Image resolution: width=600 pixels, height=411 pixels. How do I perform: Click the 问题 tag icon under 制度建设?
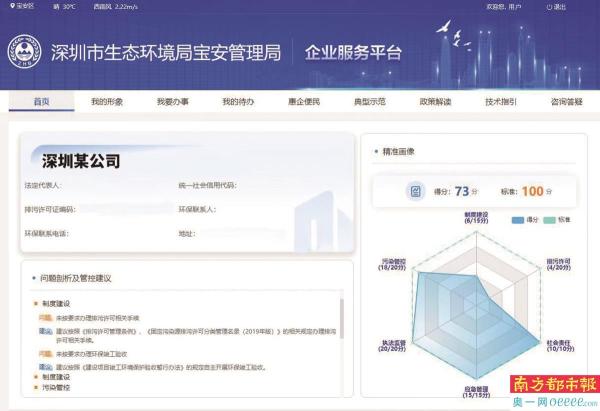[x=44, y=315]
